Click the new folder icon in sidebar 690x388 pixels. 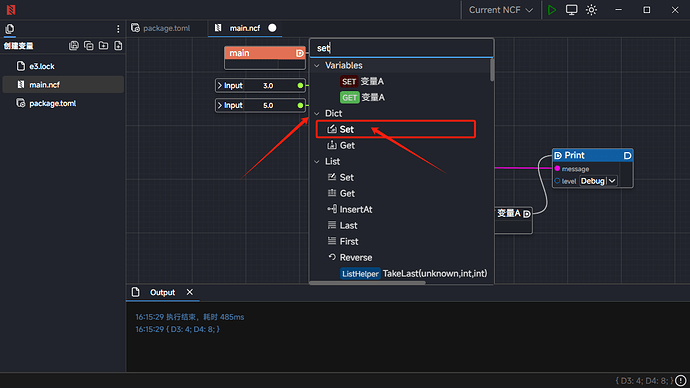tap(103, 46)
